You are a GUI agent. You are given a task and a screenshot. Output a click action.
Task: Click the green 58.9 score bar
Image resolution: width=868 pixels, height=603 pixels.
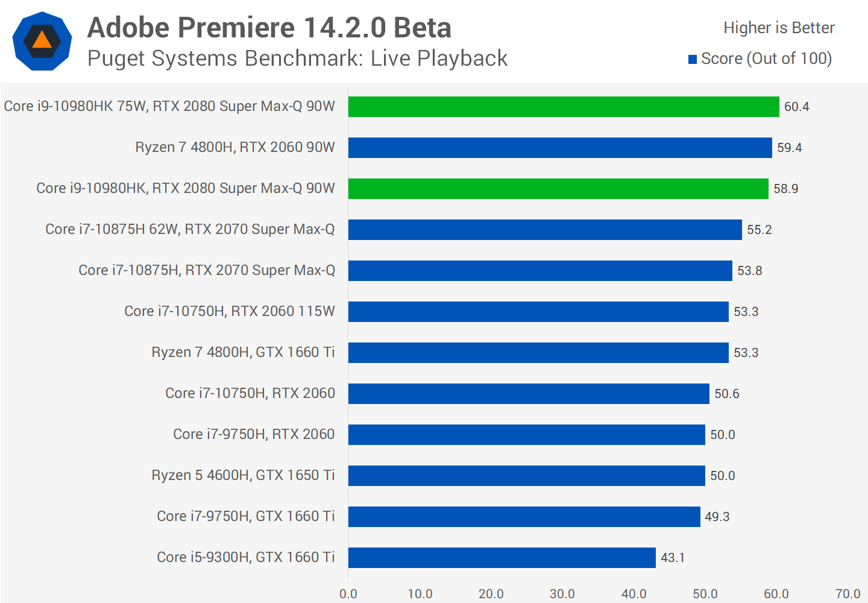(558, 189)
